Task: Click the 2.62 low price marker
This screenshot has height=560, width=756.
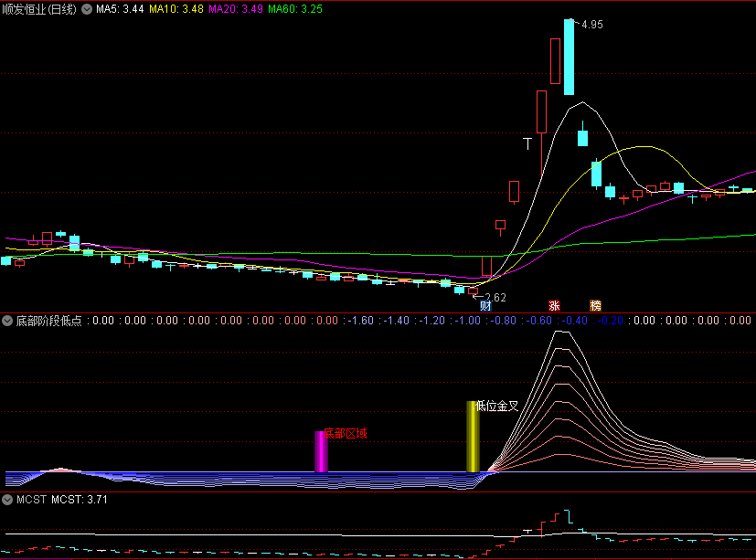Action: pyautogui.click(x=494, y=298)
